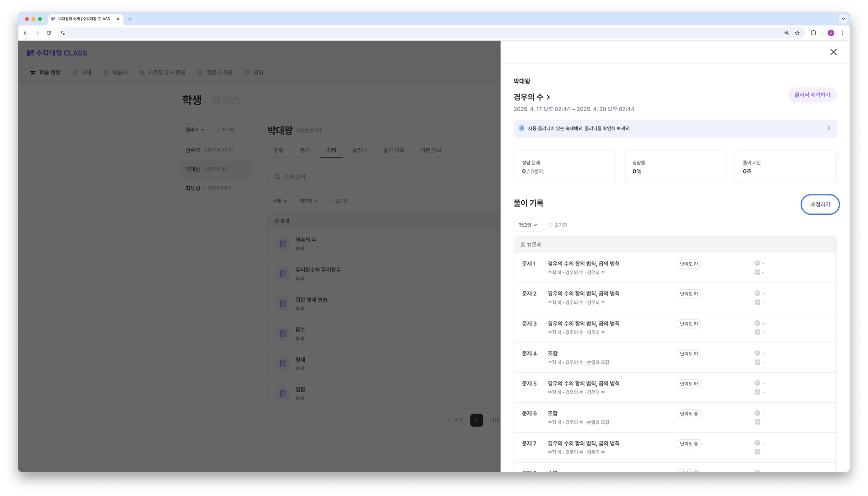Viewport: 868px width, 496px height.
Task: Go back in the browser
Action: [x=25, y=33]
